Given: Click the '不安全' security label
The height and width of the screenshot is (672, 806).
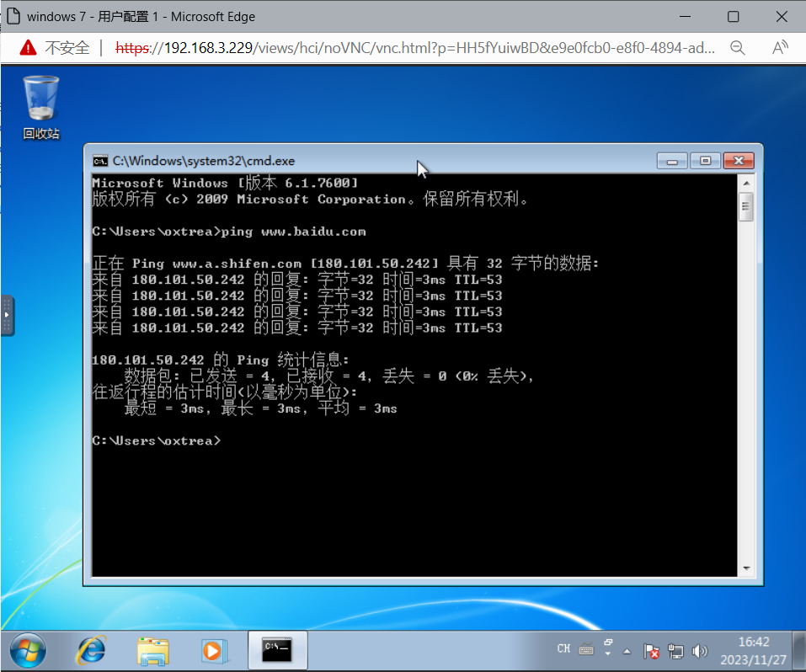Looking at the screenshot, I should [x=67, y=48].
